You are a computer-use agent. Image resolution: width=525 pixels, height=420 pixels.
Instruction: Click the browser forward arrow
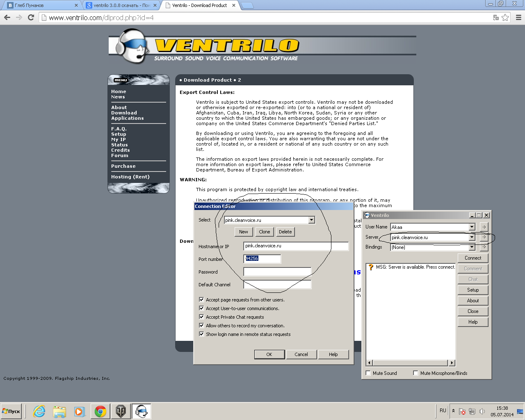[19, 18]
